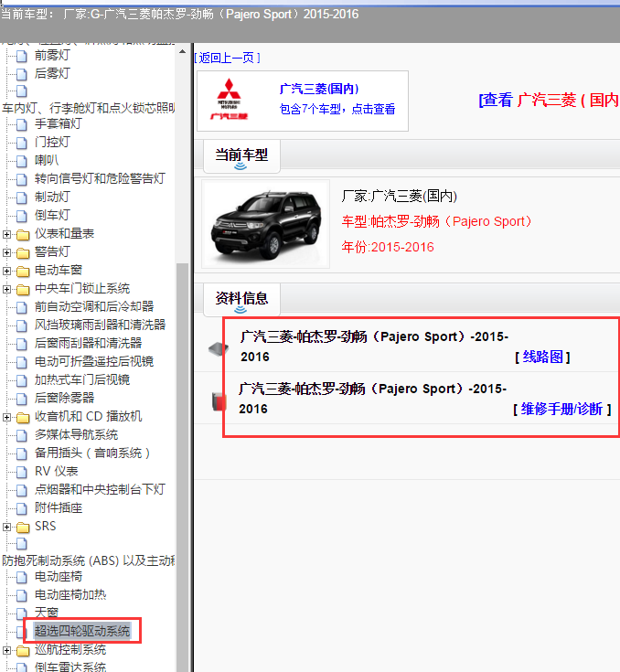
Task: Click the 电动座椅加热 page icon
Action: (x=22, y=595)
